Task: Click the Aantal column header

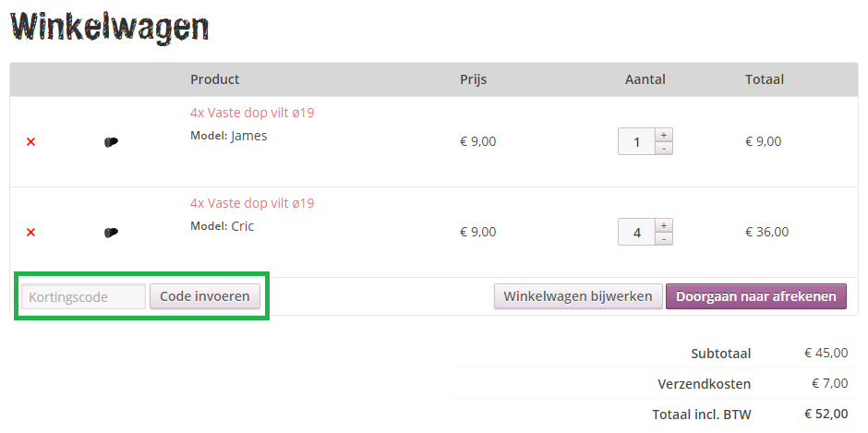Action: (645, 79)
